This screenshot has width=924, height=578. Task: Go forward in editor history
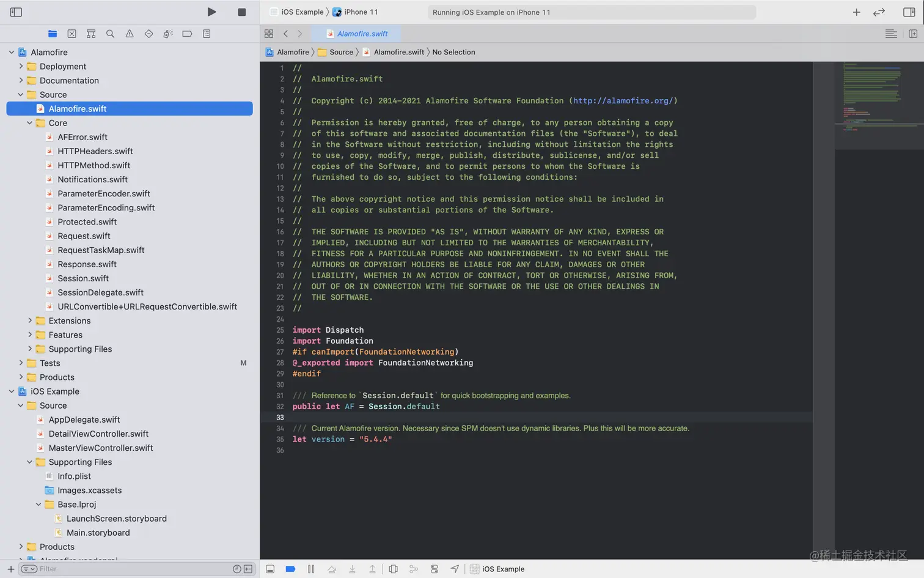(300, 34)
